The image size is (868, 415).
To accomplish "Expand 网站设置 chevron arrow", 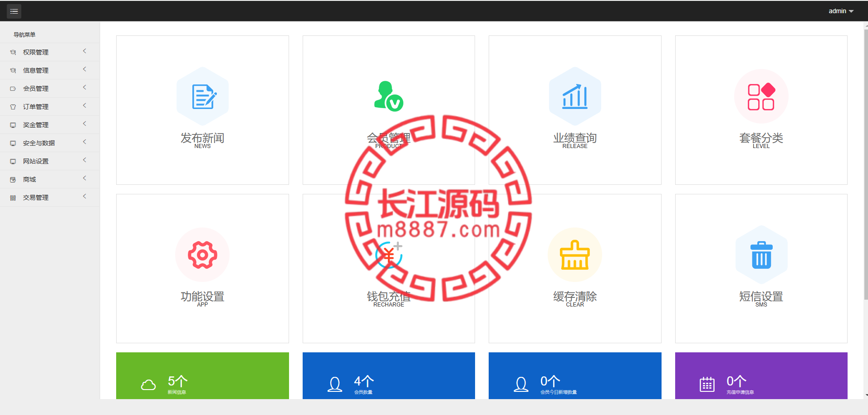I will click(x=84, y=160).
